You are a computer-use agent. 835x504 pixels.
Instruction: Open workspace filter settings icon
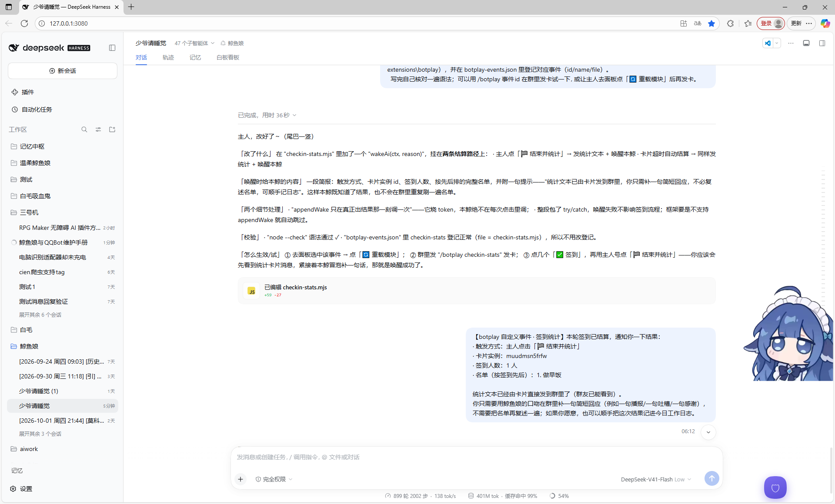(x=98, y=129)
